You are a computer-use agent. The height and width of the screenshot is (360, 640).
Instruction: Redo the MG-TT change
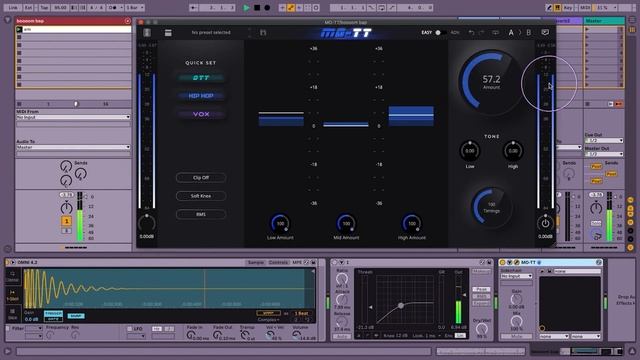click(x=481, y=32)
